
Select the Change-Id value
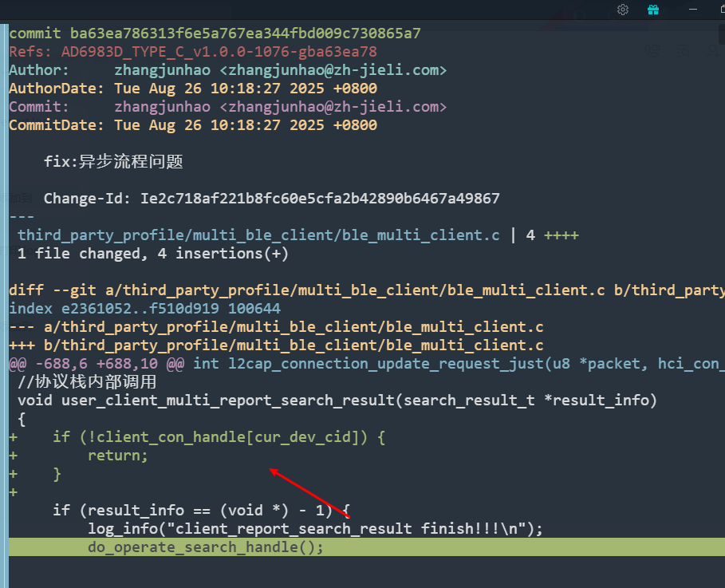(x=320, y=199)
